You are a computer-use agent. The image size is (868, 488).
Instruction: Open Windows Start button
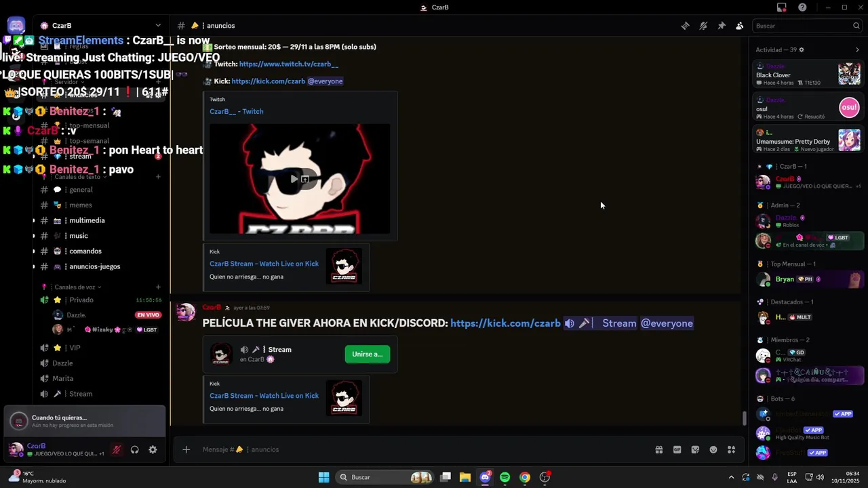[x=323, y=477]
